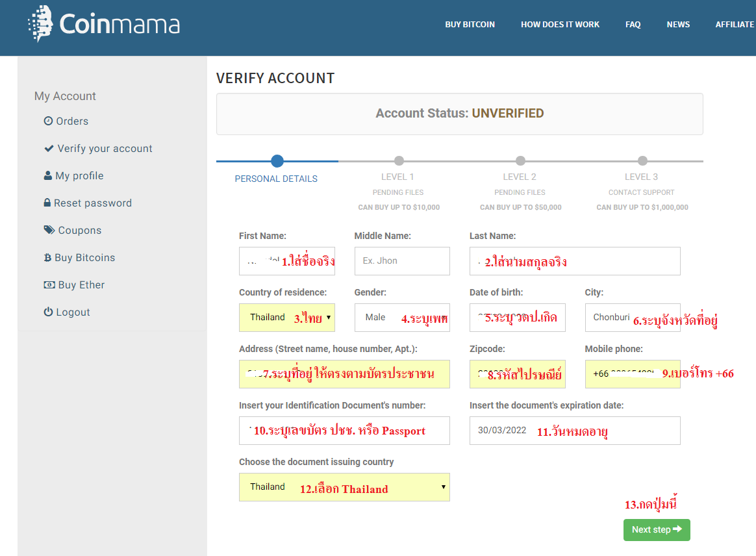Image resolution: width=756 pixels, height=556 pixels.
Task: Click the person icon beside My profile
Action: click(x=47, y=175)
